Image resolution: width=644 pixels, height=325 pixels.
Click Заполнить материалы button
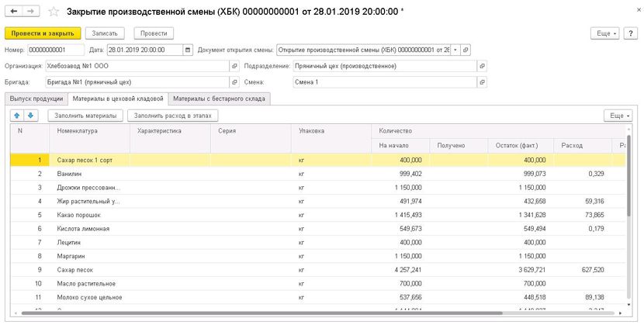(85, 116)
